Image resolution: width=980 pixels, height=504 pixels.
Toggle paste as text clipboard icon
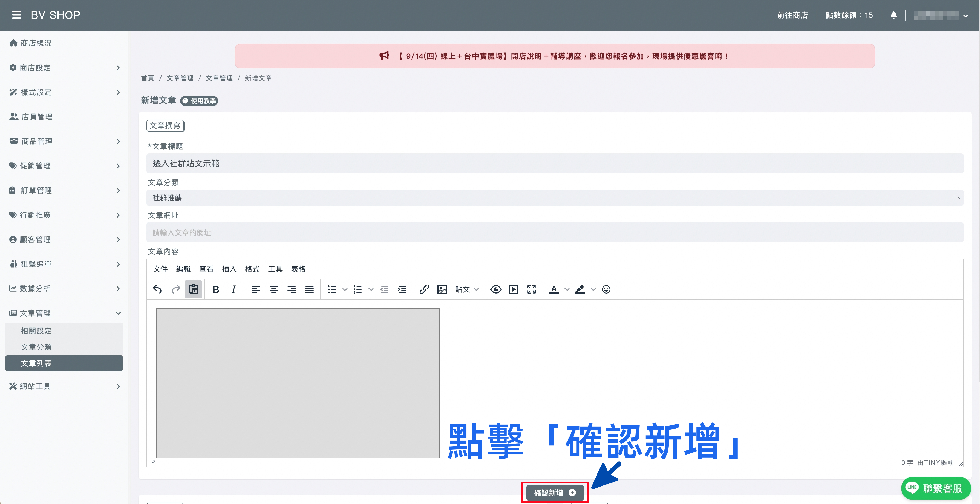pos(193,289)
